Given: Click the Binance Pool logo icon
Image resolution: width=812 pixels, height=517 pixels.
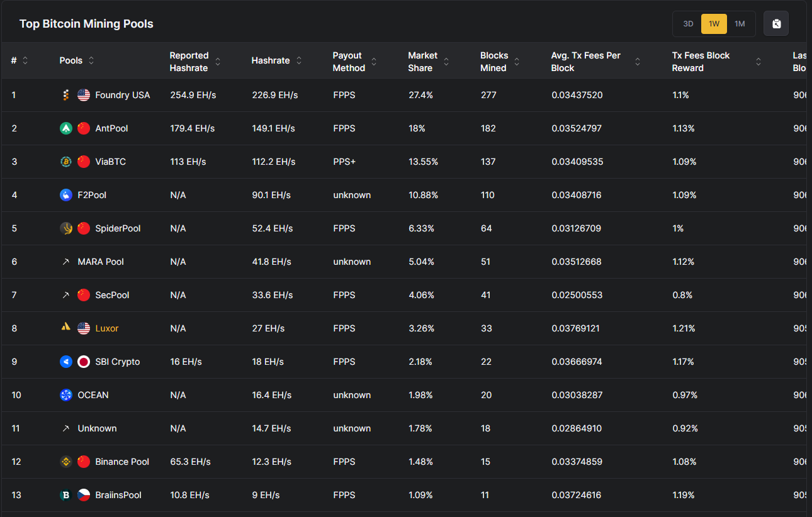Looking at the screenshot, I should coord(65,462).
